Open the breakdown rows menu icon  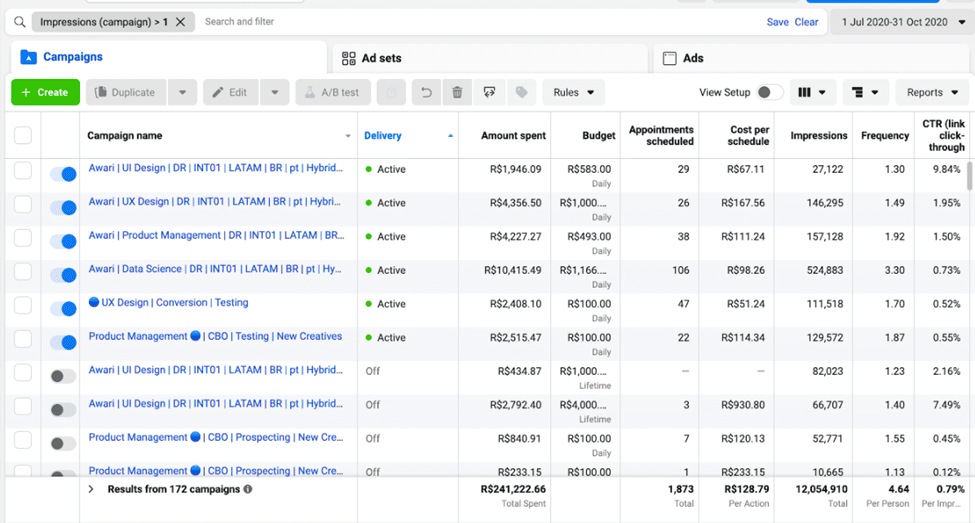(x=865, y=92)
